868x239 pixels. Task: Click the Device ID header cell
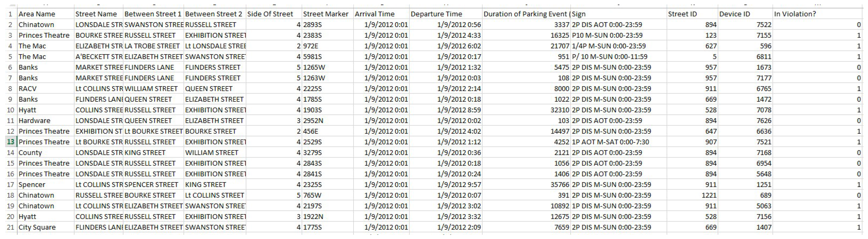[x=745, y=14]
